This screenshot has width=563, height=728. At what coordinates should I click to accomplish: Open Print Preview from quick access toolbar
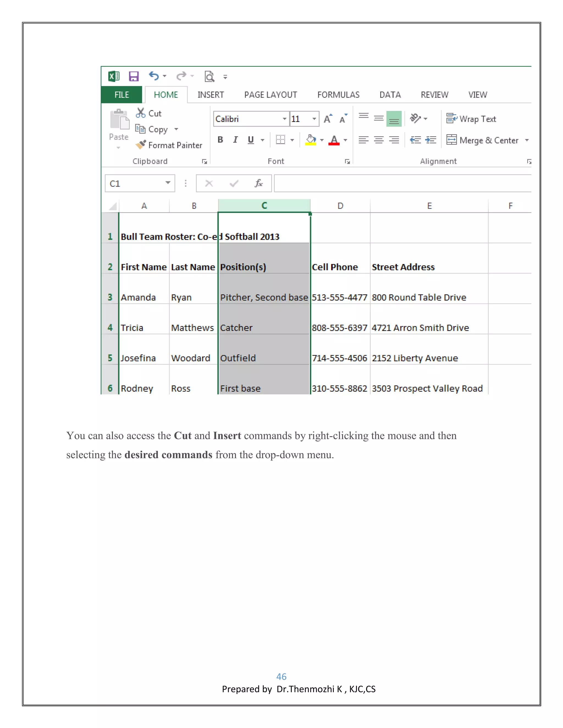tap(209, 76)
